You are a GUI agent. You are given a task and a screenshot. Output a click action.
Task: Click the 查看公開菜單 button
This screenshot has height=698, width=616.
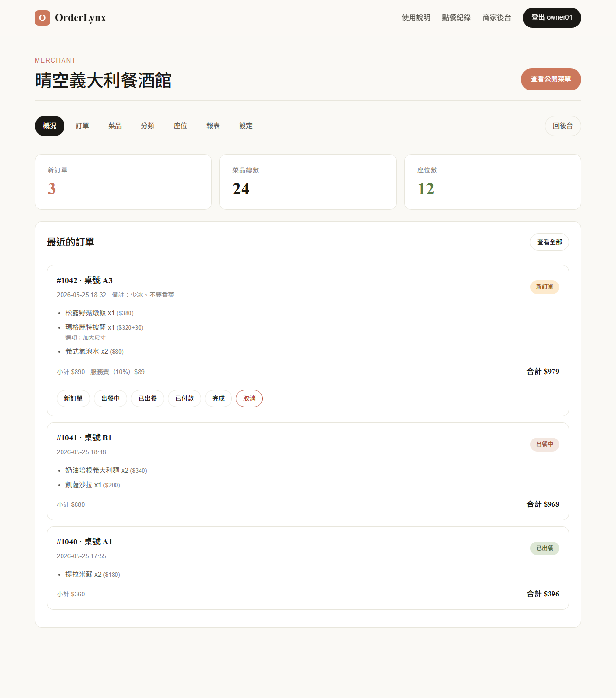(551, 79)
